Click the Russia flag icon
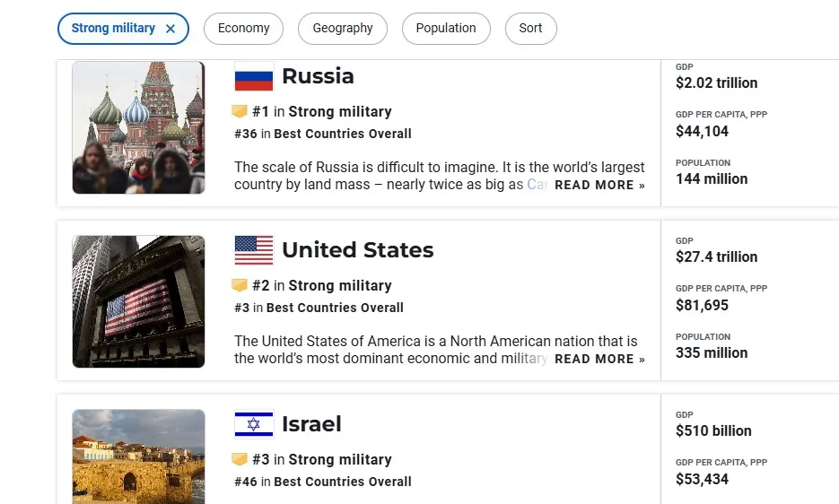Image resolution: width=839 pixels, height=504 pixels. 254,76
